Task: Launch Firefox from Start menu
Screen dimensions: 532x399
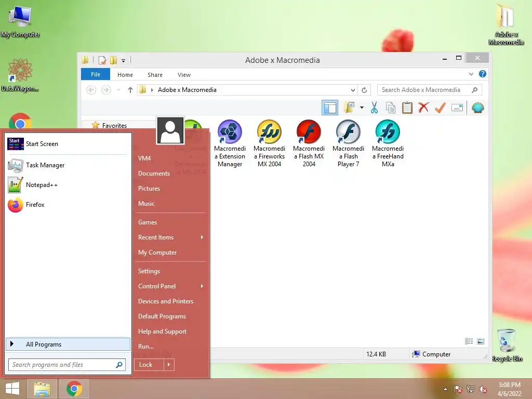Action: [67, 205]
